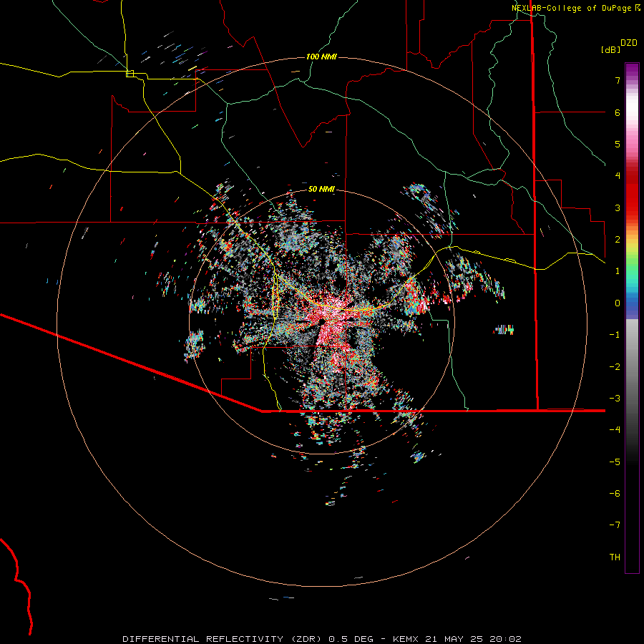Click the 100 NMI range ring label
Image resolution: width=644 pixels, height=644 pixels.
[x=321, y=57]
